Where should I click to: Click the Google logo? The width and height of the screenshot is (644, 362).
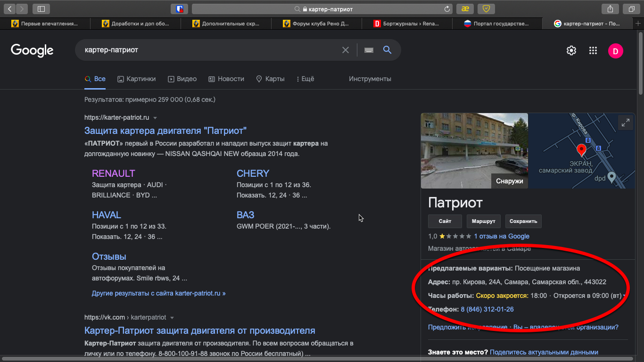[x=32, y=50]
